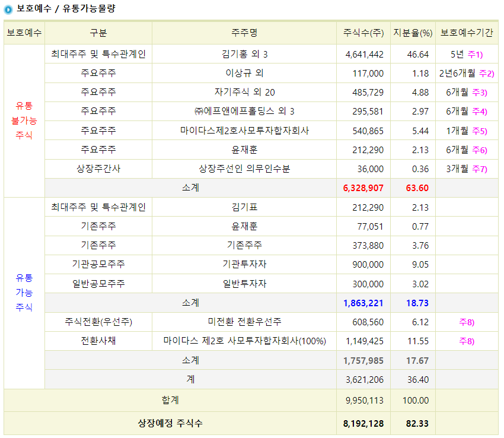Select shareholder 마이다스제2호사모투자합자회사
This screenshot has width=504, height=438.
click(244, 131)
